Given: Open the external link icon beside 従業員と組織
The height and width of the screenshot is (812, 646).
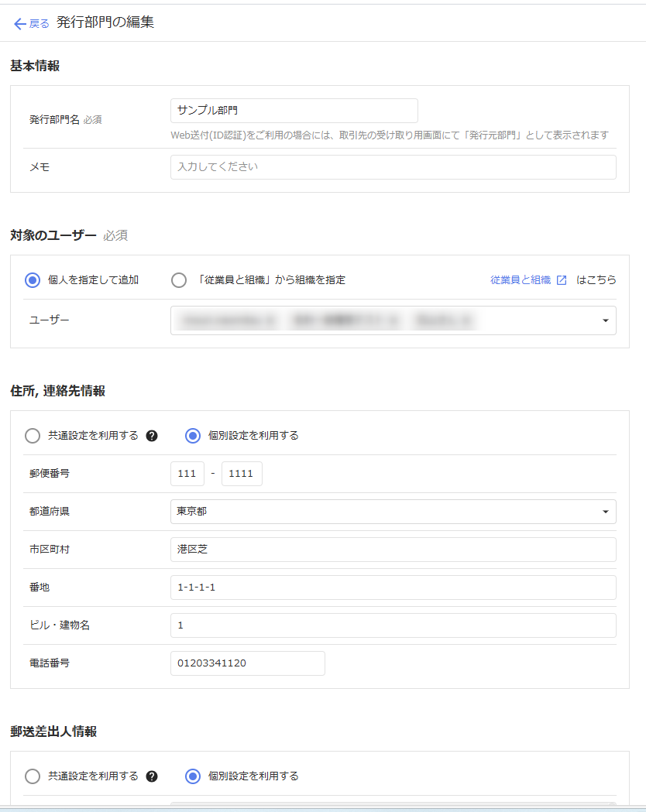Looking at the screenshot, I should tap(562, 280).
